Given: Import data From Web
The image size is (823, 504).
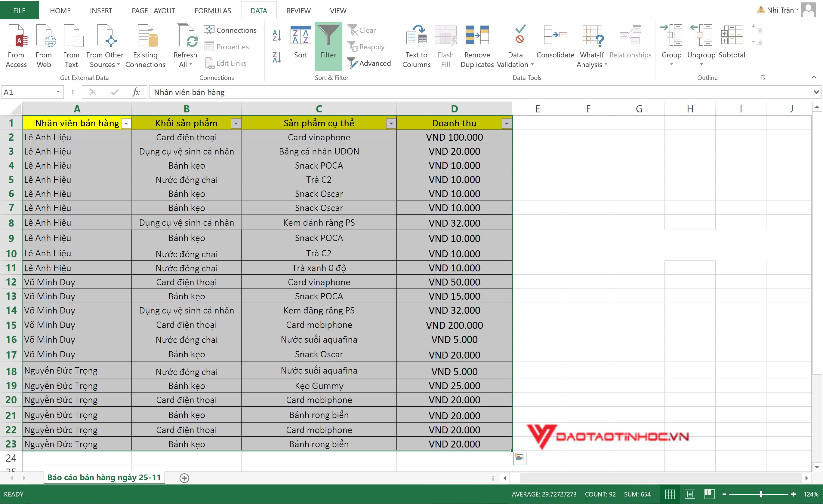Looking at the screenshot, I should [x=44, y=46].
